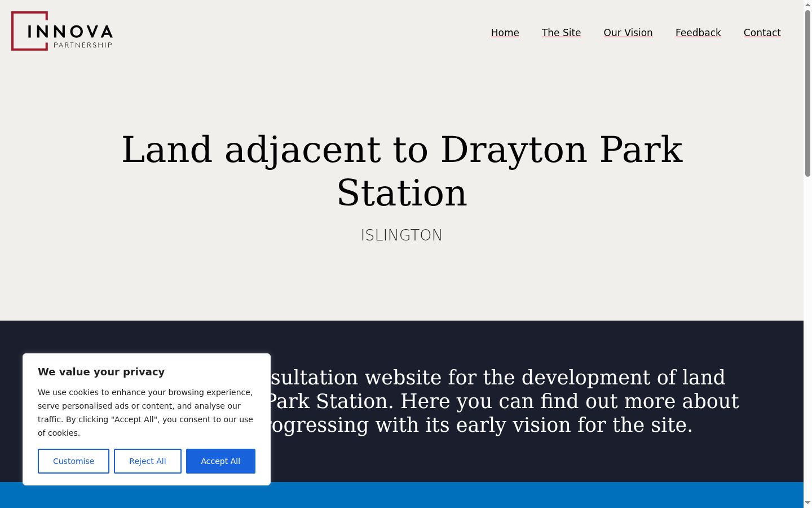Image resolution: width=812 pixels, height=508 pixels.
Task: Click the scroll up arrow of scrollbar
Action: coord(807,4)
